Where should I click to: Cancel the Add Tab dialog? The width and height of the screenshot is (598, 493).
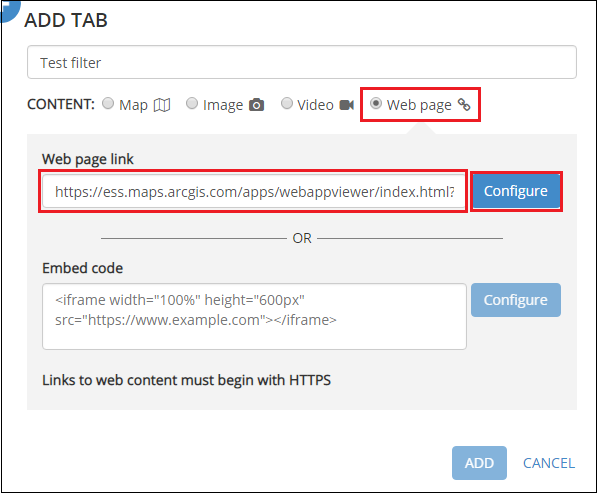click(x=549, y=463)
